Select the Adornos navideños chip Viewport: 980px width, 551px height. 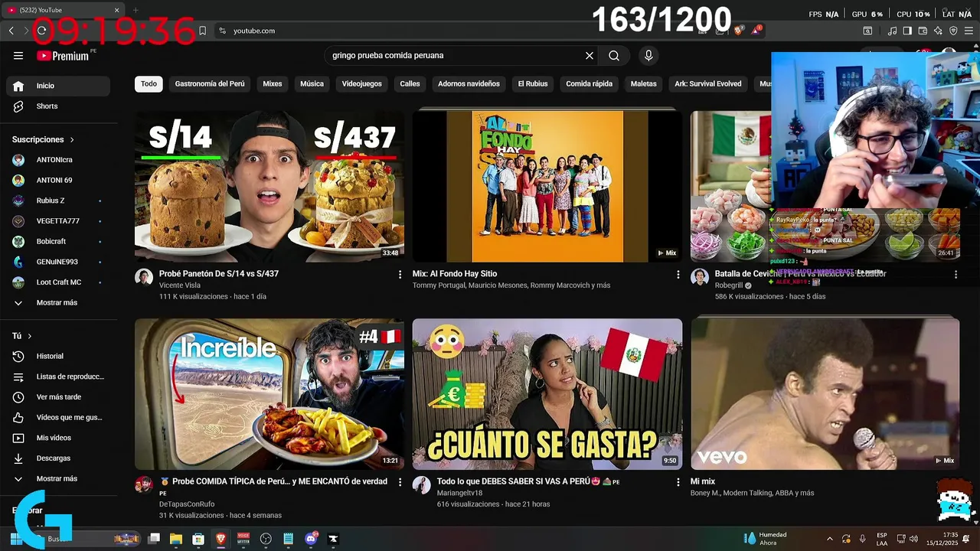[469, 83]
